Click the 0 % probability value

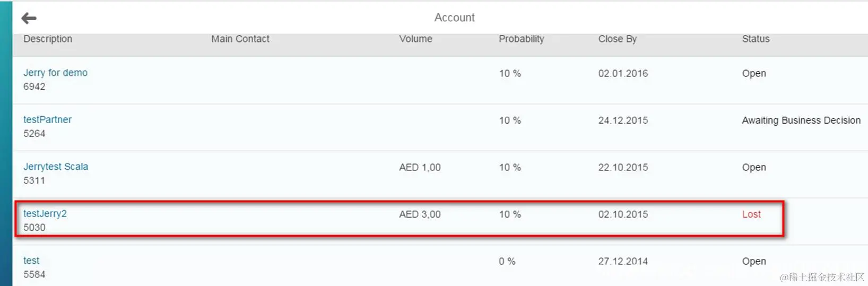click(x=507, y=261)
